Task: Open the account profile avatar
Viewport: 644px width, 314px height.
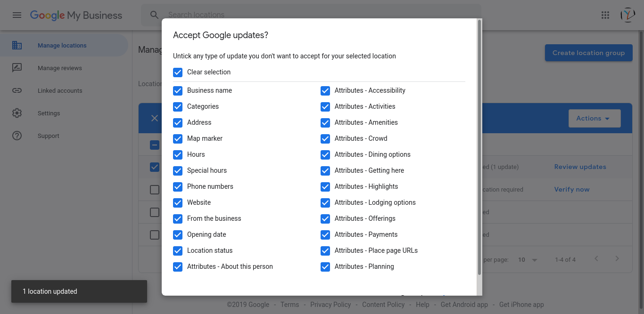Action: point(628,15)
